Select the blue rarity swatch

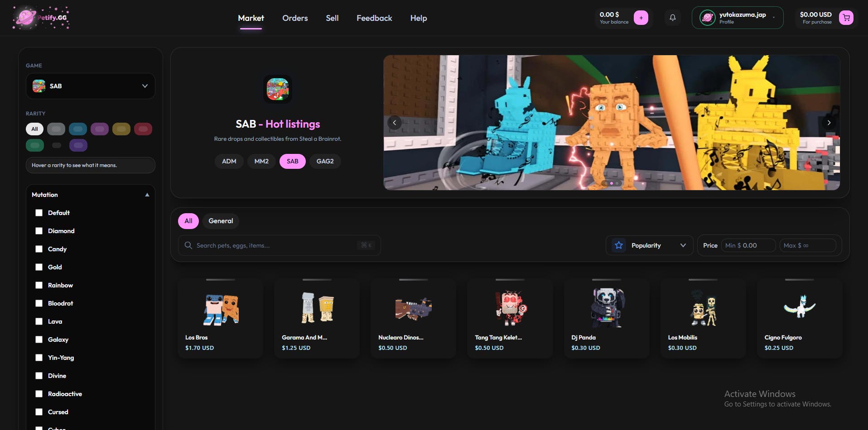78,129
